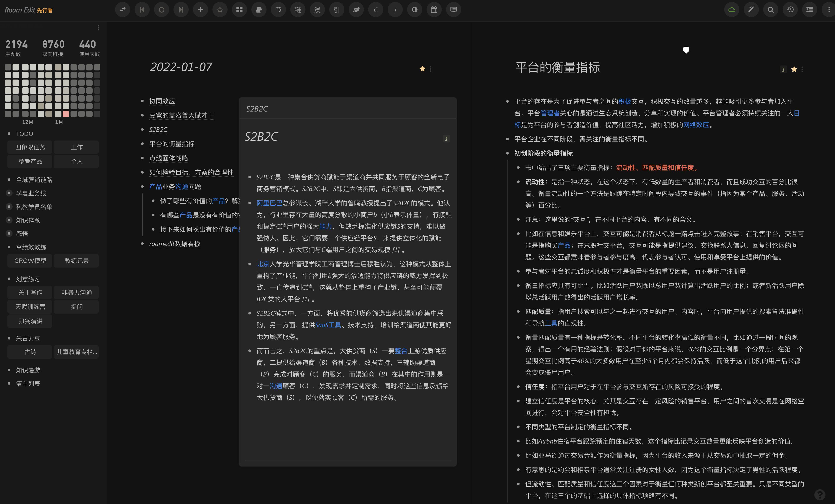Open the 四象限任务 button
The height and width of the screenshot is (504, 835).
[30, 147]
